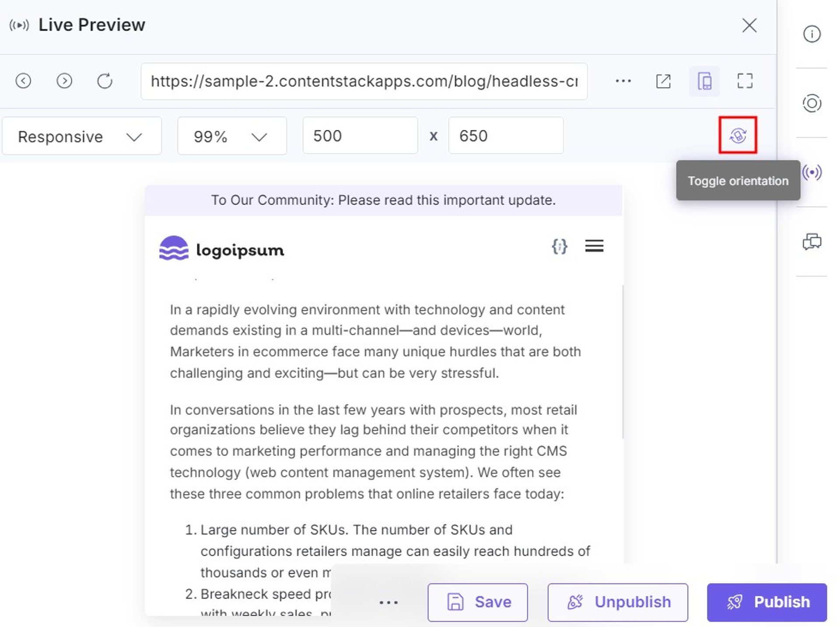Open preview in new tab icon

click(x=663, y=81)
